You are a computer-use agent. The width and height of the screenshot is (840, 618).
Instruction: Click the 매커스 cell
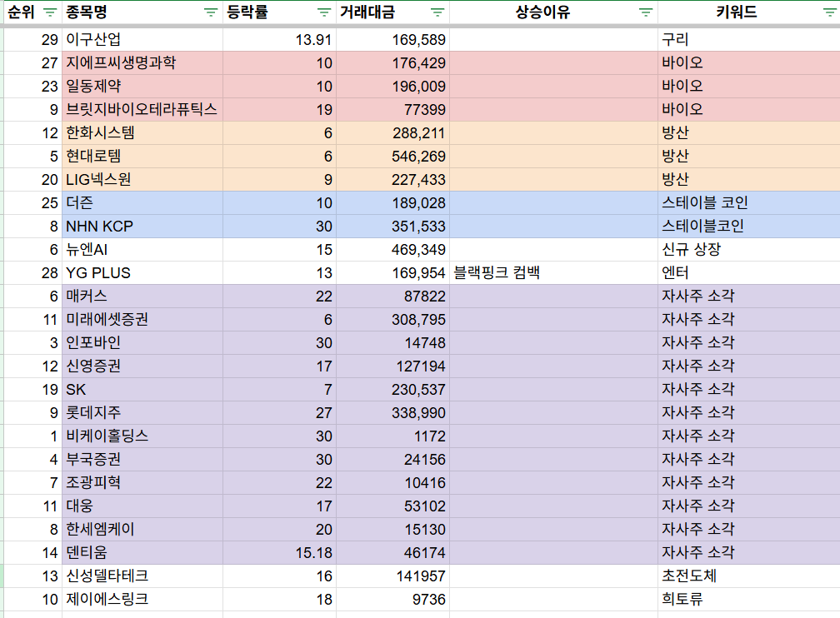(142, 297)
